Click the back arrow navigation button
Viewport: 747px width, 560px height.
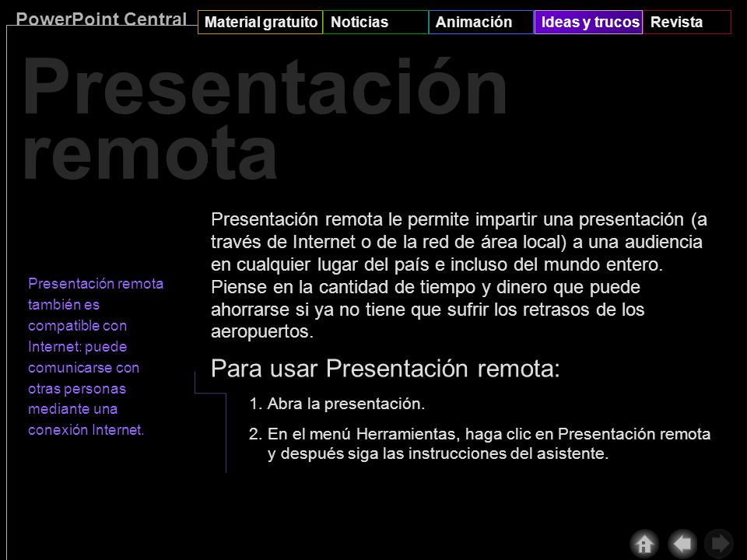pos(682,544)
